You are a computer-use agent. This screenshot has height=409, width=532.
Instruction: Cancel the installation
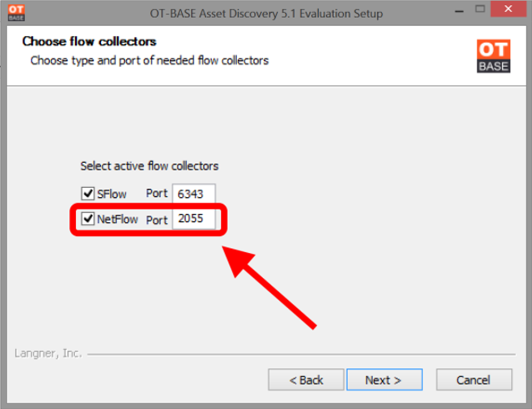coord(474,380)
